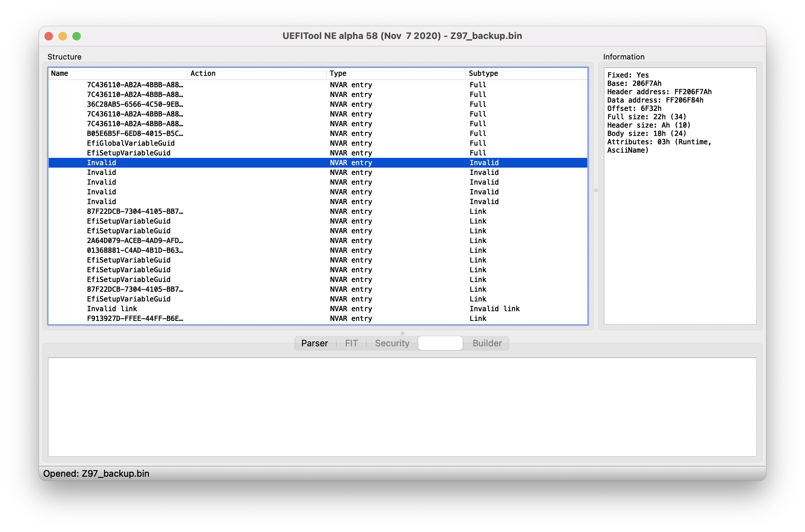The height and width of the screenshot is (532, 805).
Task: Click the 'Invalid link' subtype cell
Action: pyautogui.click(x=495, y=309)
